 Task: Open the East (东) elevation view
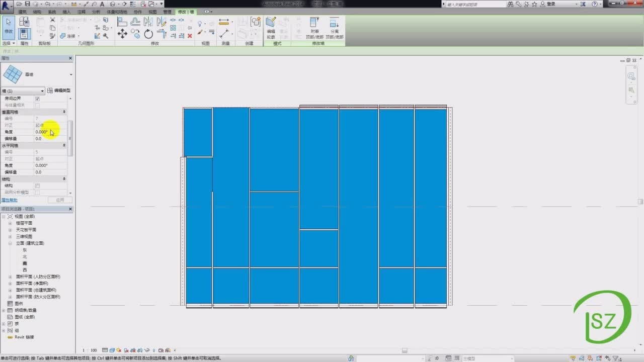point(25,250)
